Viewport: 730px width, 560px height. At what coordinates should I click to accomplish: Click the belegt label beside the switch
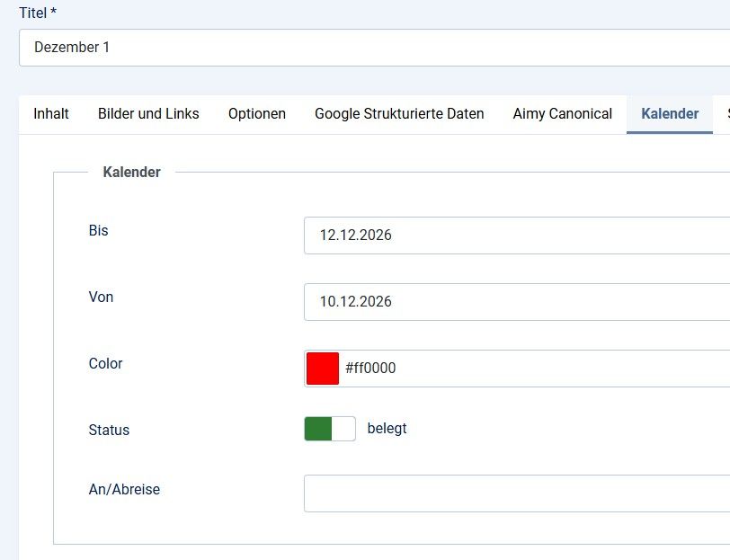tap(387, 429)
